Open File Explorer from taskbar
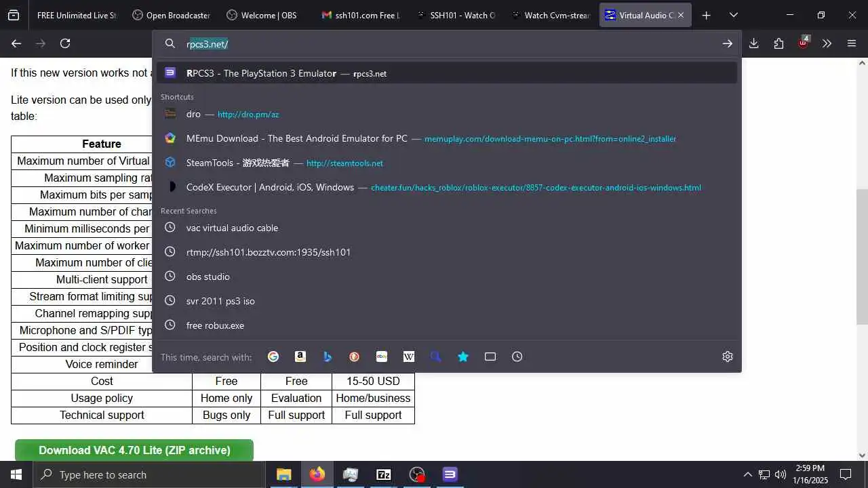 283,474
